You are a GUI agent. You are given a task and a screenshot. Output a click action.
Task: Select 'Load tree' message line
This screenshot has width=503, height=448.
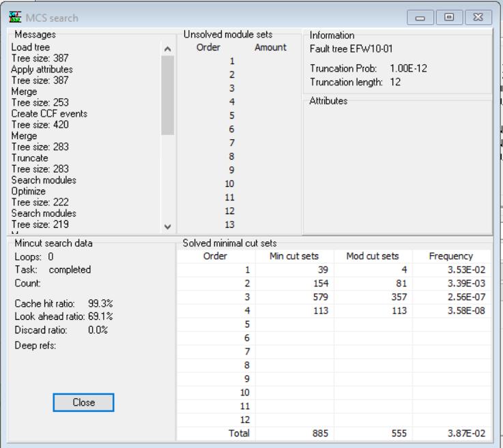pos(31,48)
